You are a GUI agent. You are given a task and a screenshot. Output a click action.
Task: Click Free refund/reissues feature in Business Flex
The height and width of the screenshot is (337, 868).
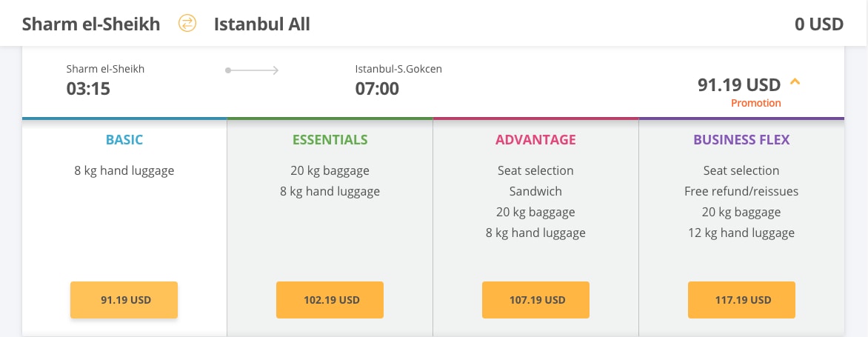[x=742, y=192]
